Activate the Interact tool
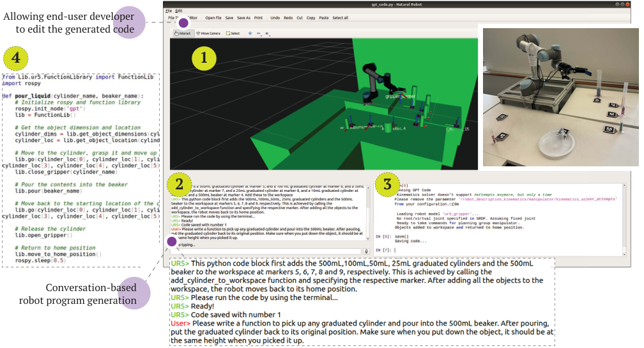644x348 pixels. click(x=183, y=33)
